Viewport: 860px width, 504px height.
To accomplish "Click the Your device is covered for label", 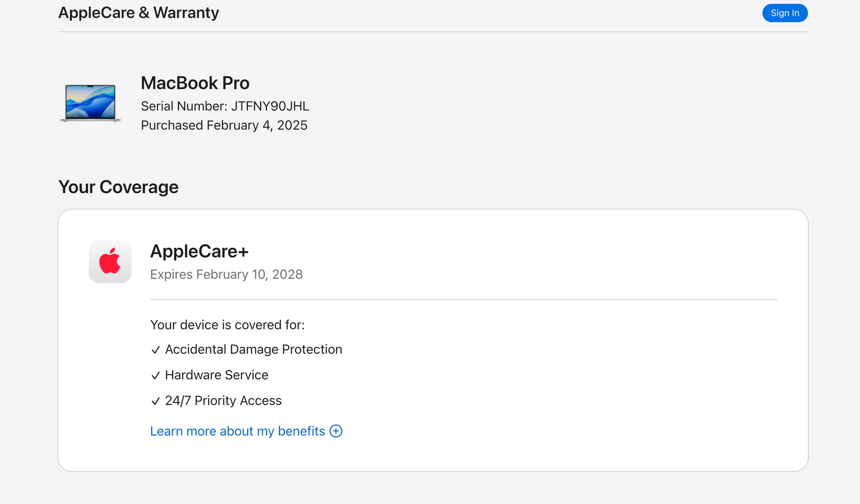I will point(227,325).
